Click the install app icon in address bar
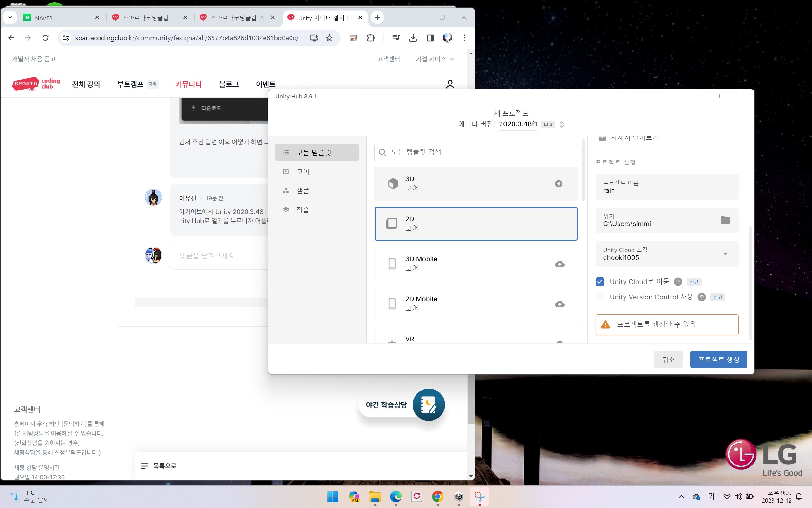Viewport: 812px width, 508px height. 314,38
